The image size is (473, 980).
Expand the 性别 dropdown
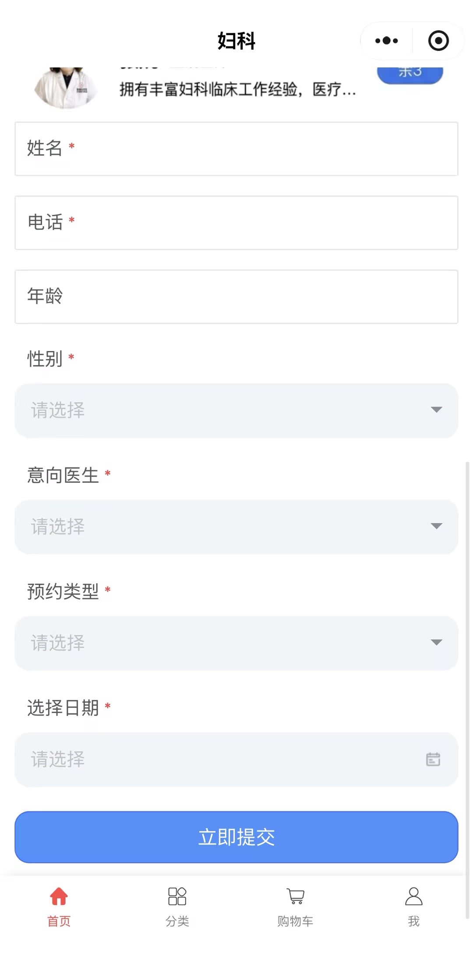236,410
